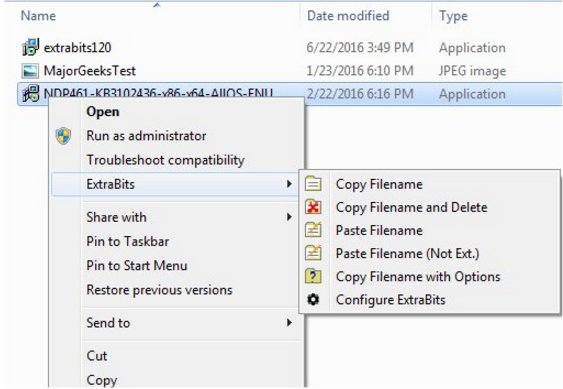Click the MajorGeeksTest JPEG image icon
Screen dimensions: 563x389
(x=30, y=71)
